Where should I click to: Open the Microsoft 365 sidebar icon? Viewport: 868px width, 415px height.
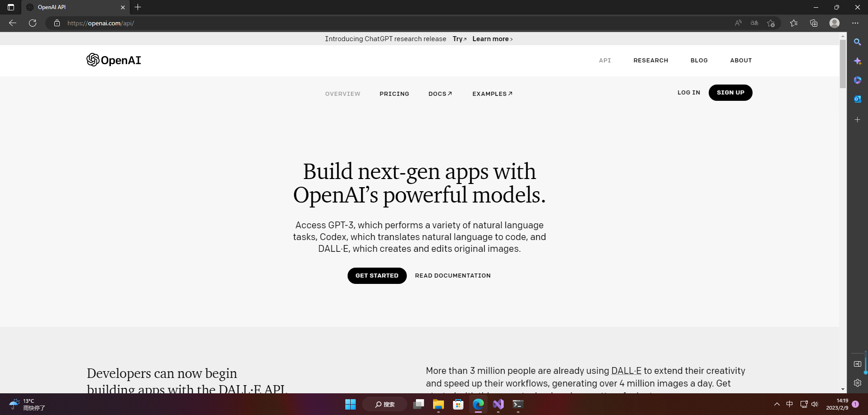tap(858, 80)
